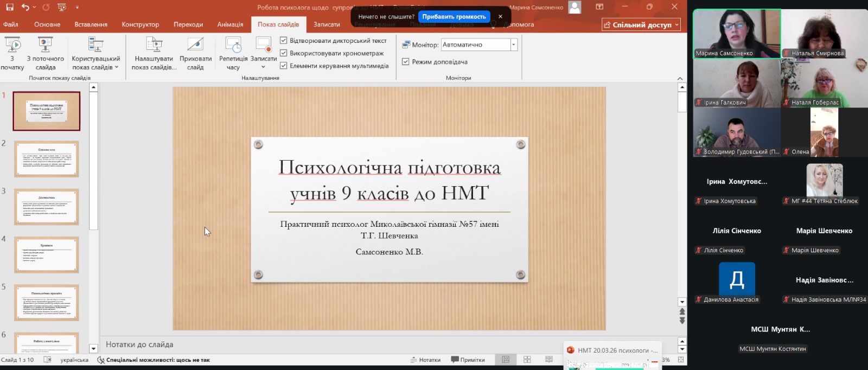Click the Save icon in quick access toolbar
868x370 pixels.
[10, 7]
